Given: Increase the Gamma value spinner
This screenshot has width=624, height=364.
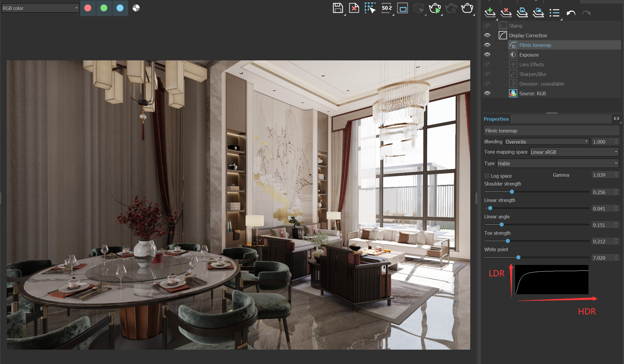Looking at the screenshot, I should 616,173.
